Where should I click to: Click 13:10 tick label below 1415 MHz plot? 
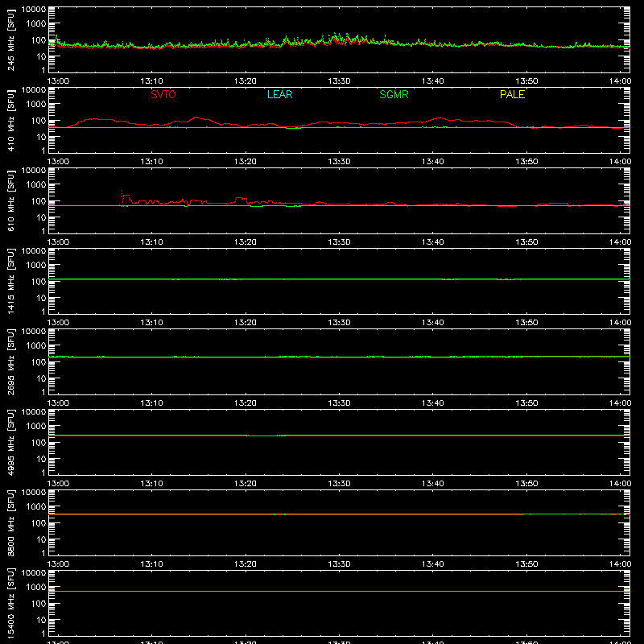click(x=151, y=323)
